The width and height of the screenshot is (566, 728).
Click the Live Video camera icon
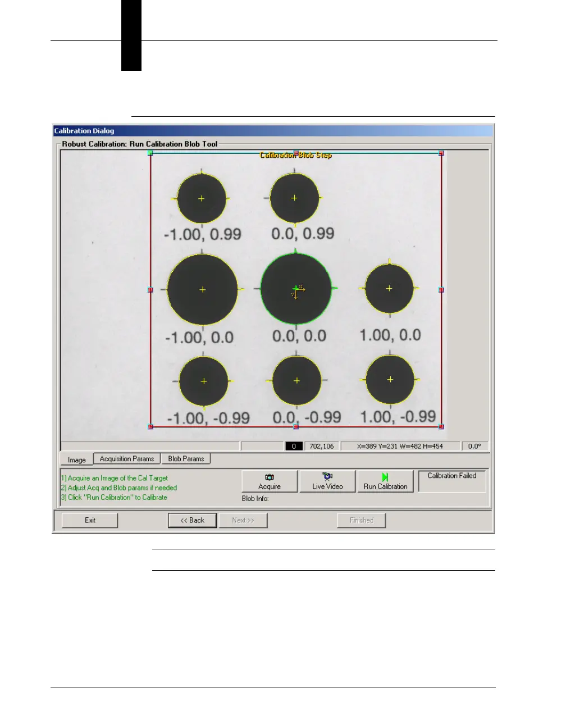point(327,477)
